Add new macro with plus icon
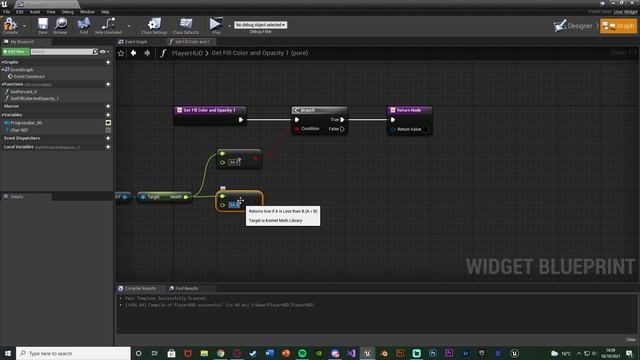Screen dimensions: 640x360 coord(108,106)
